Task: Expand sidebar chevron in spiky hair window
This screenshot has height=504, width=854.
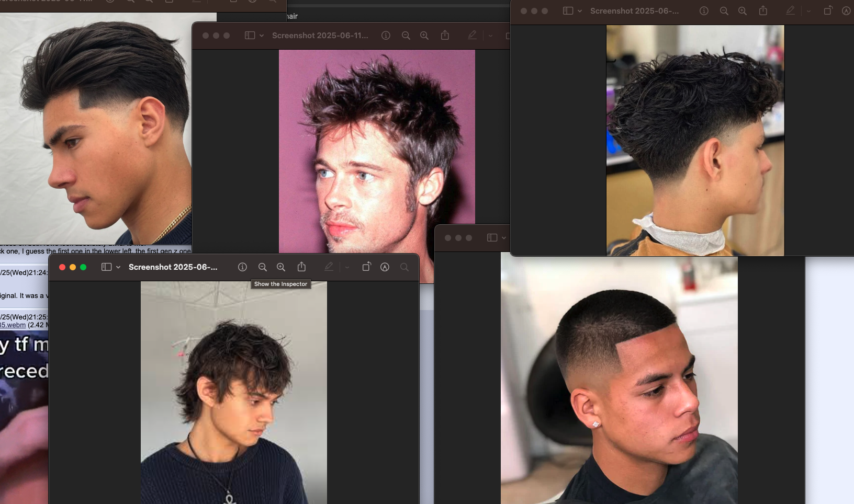Action: (262, 36)
